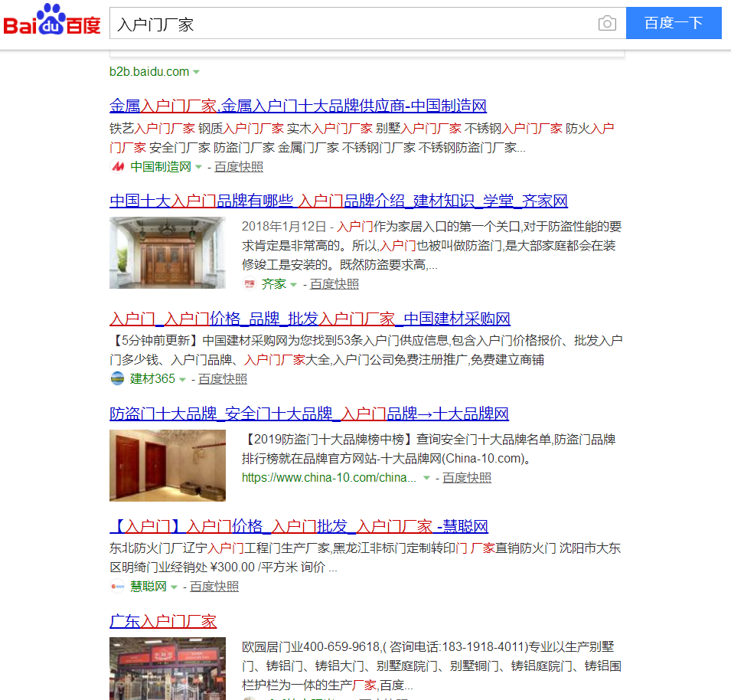Expand dropdown arrow beside 中国制造网
Viewport: 731px width, 700px height.
click(198, 167)
